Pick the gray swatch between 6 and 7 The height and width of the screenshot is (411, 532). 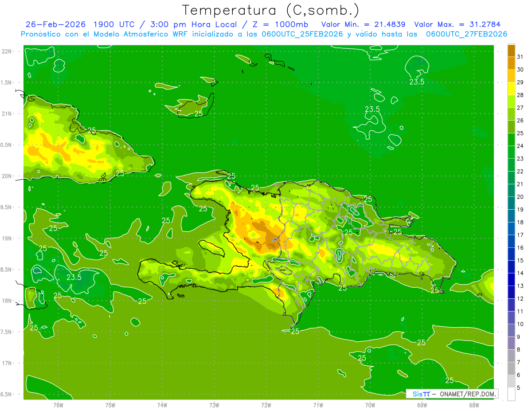tap(511, 368)
